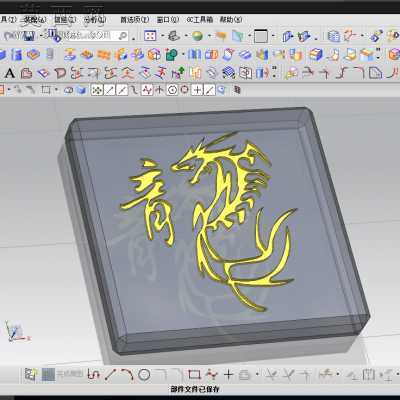Viewport: 400px width, 400px height.
Task: Click the magnifier icon in command finder
Action: pos(122,36)
